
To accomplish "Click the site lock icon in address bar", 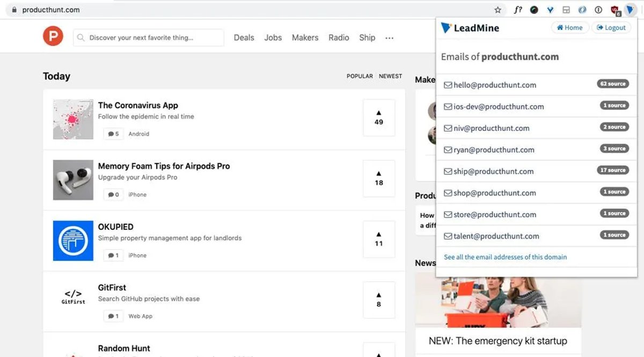I will 14,10.
